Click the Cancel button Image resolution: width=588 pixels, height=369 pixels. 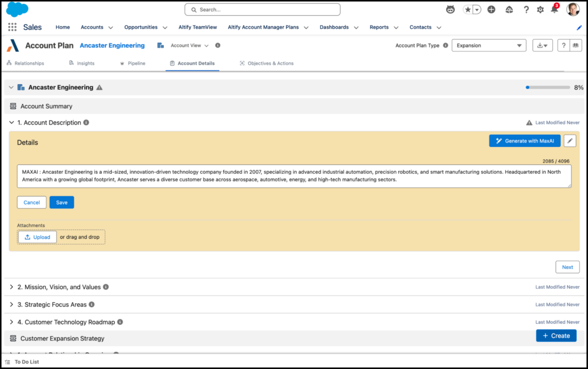pos(32,202)
